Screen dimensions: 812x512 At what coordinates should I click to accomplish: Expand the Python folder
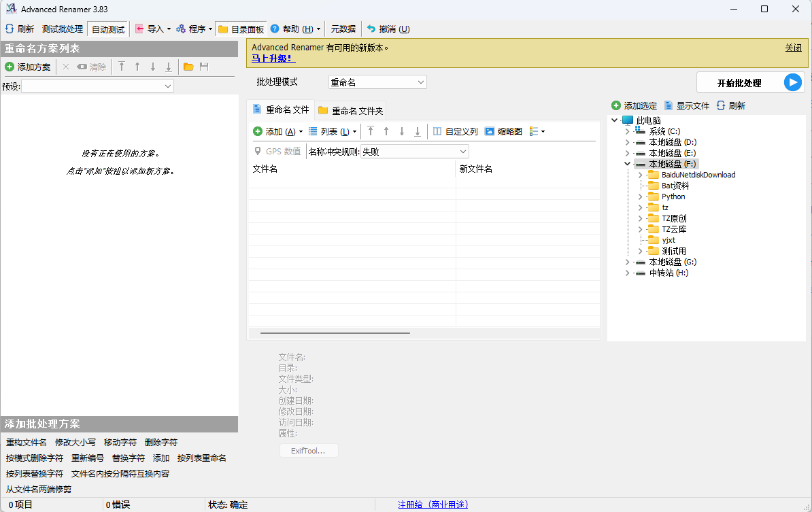pos(640,197)
